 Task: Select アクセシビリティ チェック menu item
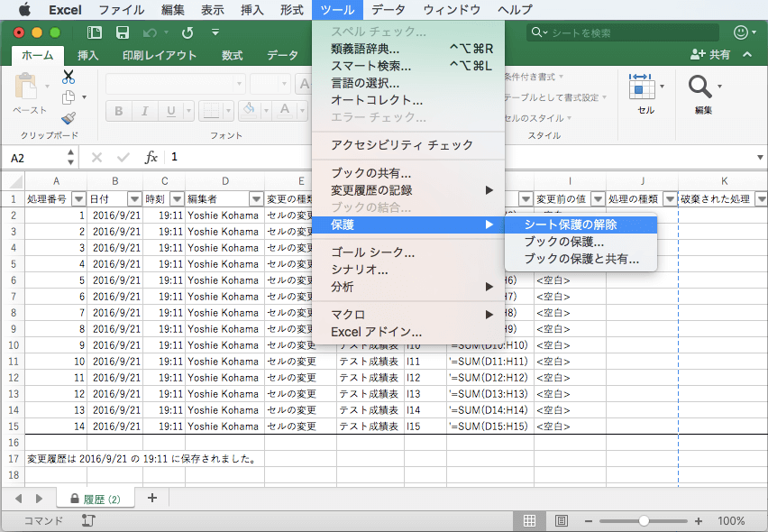(x=408, y=145)
